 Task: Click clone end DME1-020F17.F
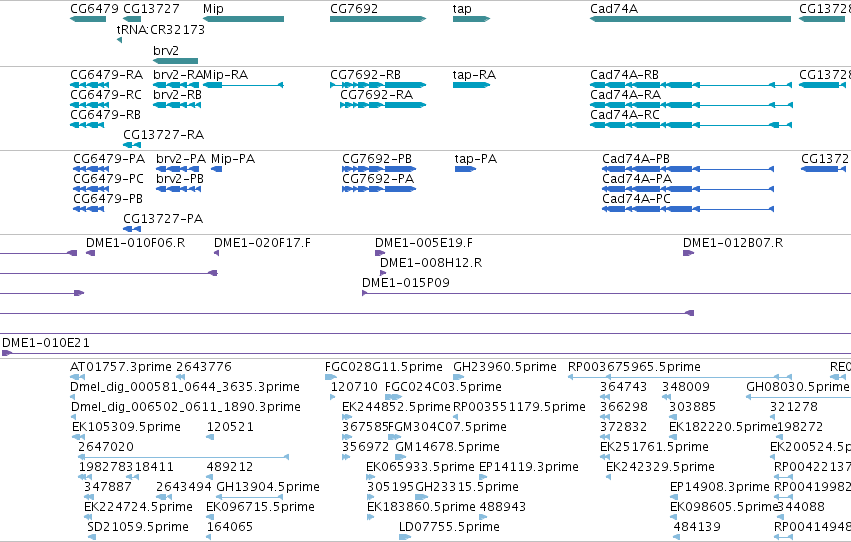[263, 243]
